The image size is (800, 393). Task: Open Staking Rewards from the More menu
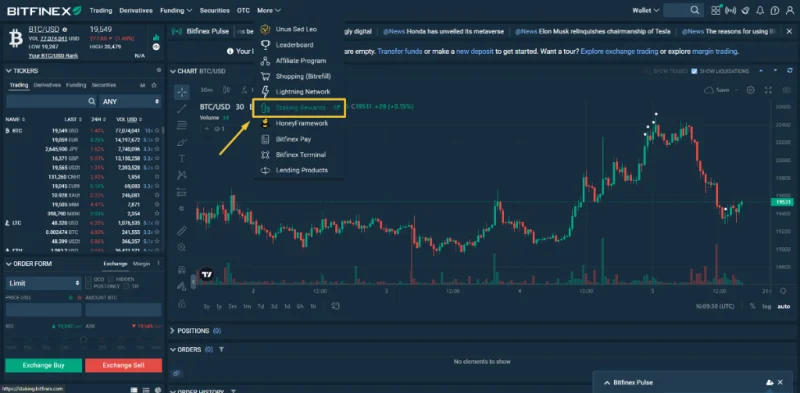pos(299,108)
